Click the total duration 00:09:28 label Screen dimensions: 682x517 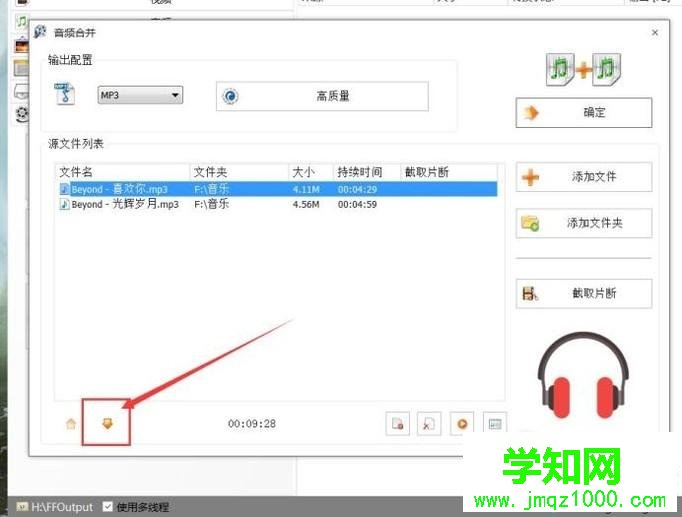point(252,424)
